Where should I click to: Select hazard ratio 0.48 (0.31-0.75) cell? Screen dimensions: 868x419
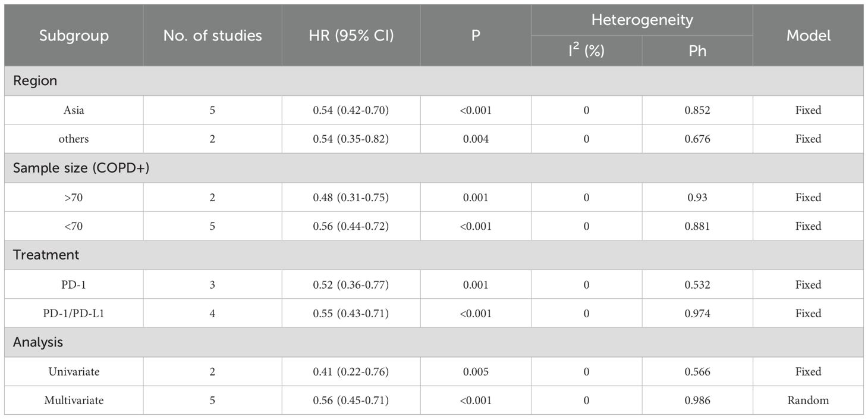click(351, 198)
